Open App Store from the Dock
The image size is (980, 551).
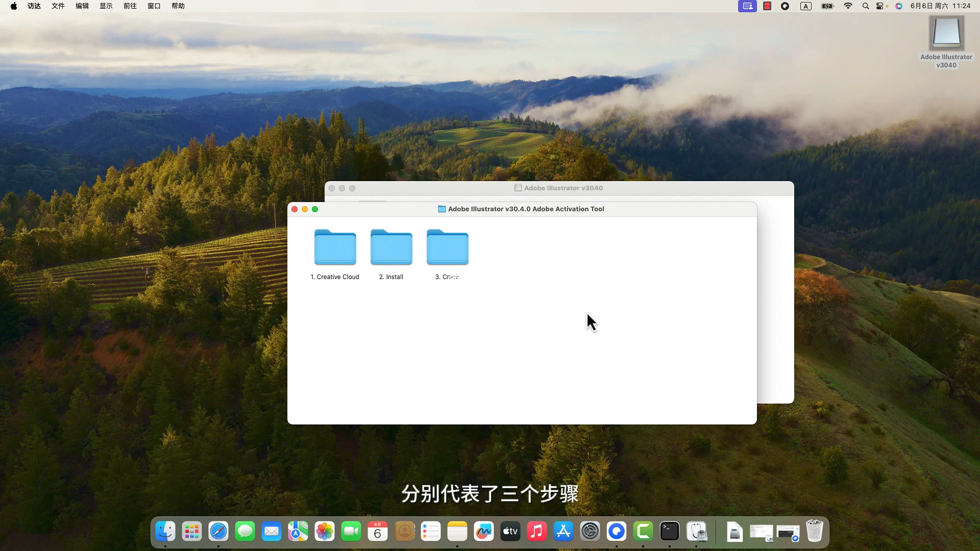pos(563,532)
